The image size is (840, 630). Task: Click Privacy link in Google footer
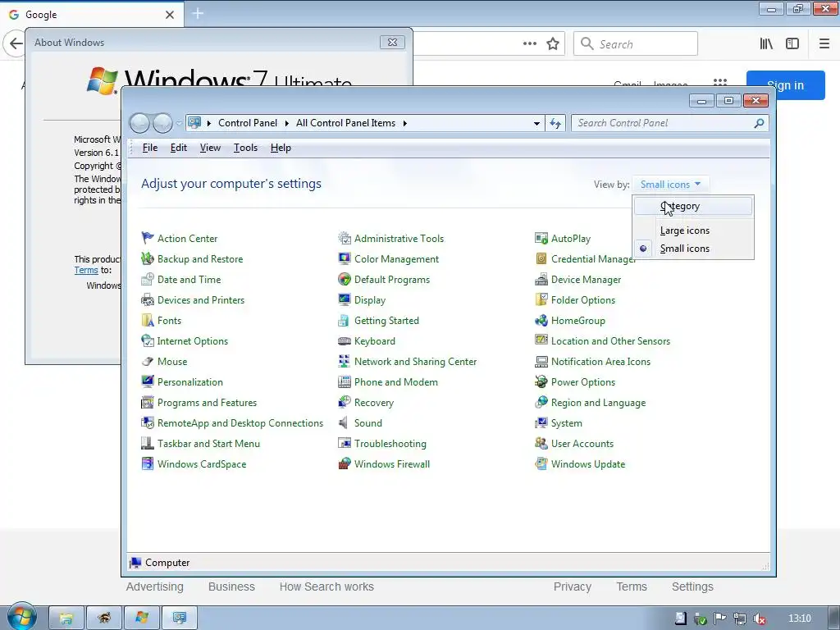coord(572,587)
